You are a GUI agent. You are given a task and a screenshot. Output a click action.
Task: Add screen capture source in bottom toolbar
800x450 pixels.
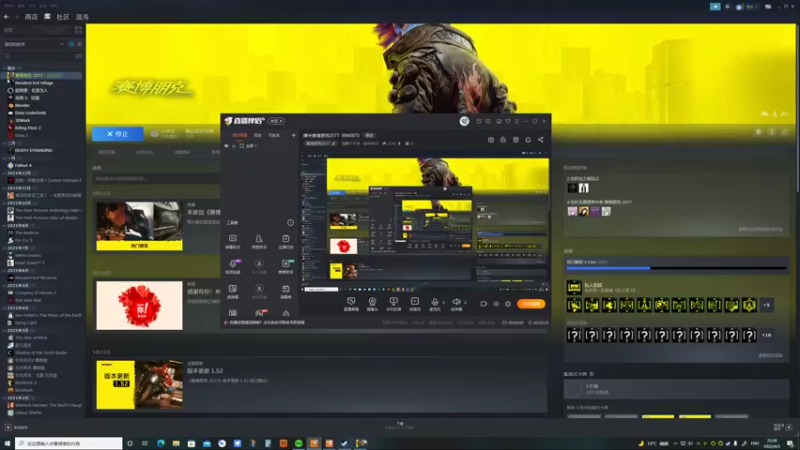351,304
